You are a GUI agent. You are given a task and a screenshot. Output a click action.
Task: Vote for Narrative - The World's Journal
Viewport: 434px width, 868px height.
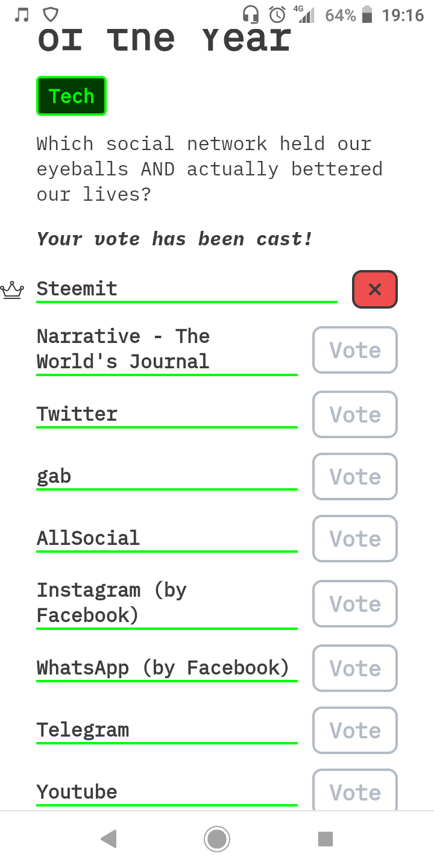pos(354,350)
